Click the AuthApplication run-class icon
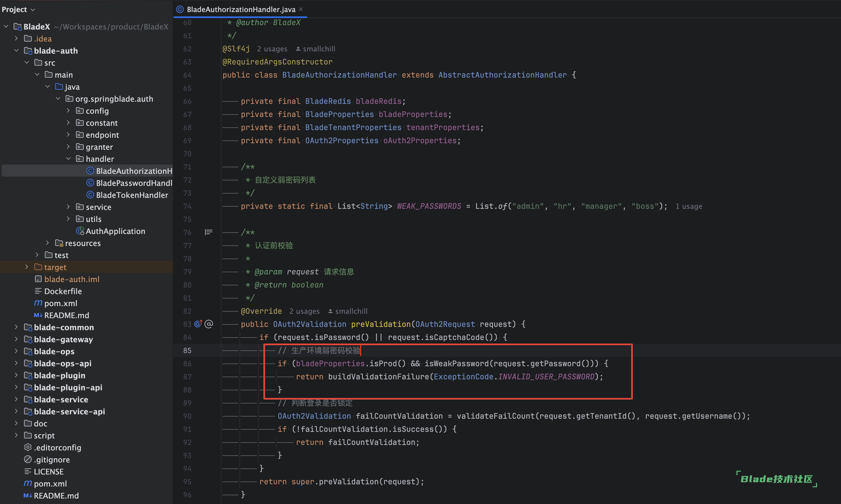841x504 pixels. pos(80,231)
